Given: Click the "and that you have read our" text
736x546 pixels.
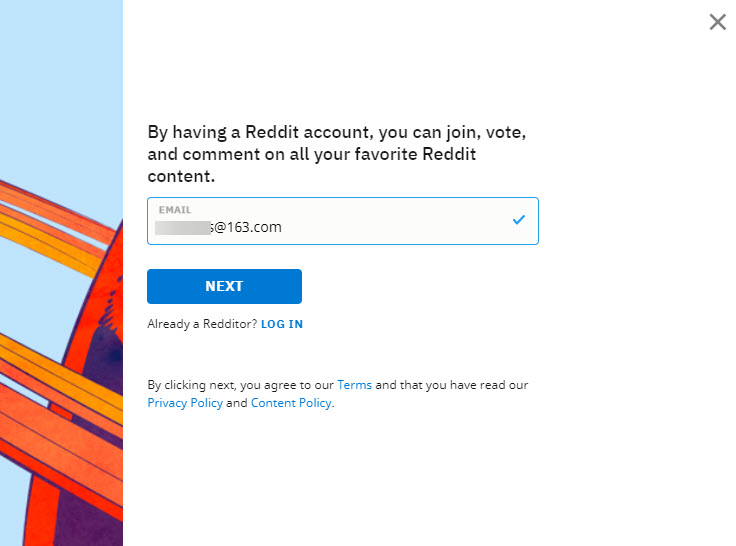Looking at the screenshot, I should (452, 385).
